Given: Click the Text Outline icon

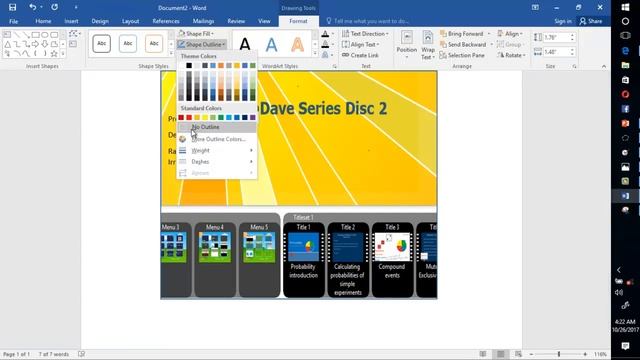Looking at the screenshot, I should 325,44.
